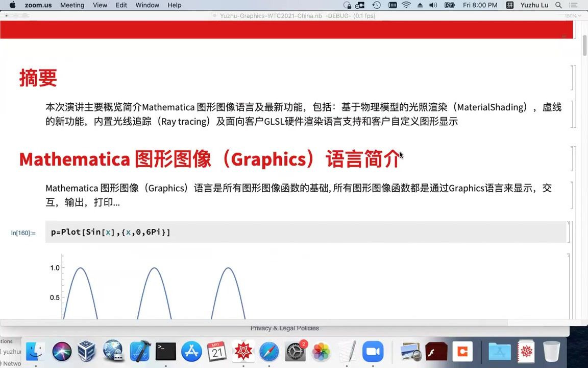The height and width of the screenshot is (368, 588).
Task: Open Spotlight search in the menu bar
Action: click(x=558, y=5)
